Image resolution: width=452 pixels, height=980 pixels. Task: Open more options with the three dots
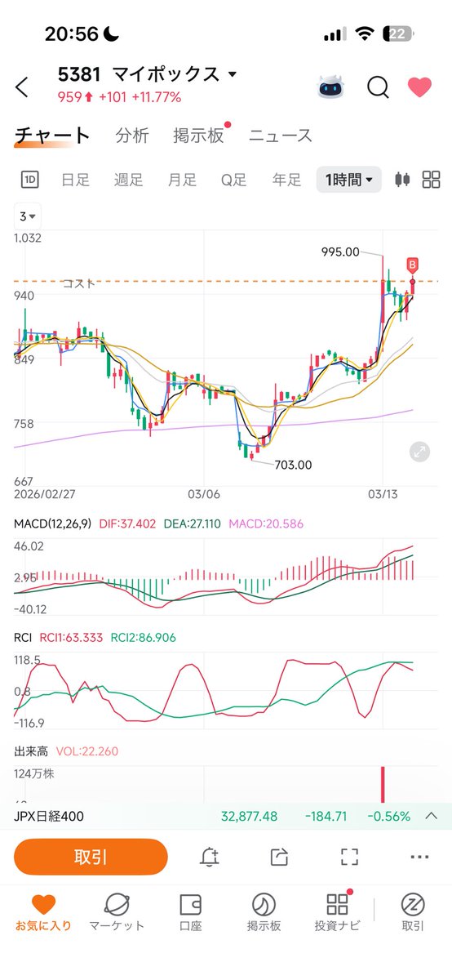419,857
